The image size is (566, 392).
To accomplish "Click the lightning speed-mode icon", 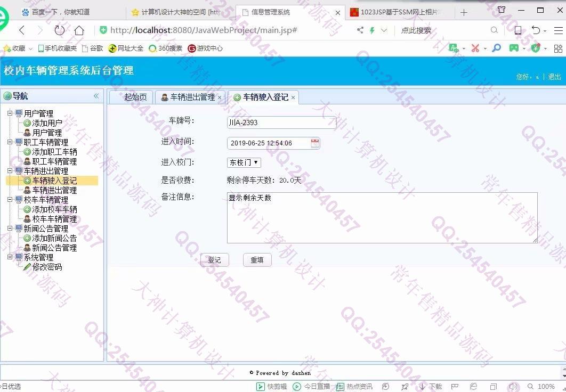I will pos(372,30).
